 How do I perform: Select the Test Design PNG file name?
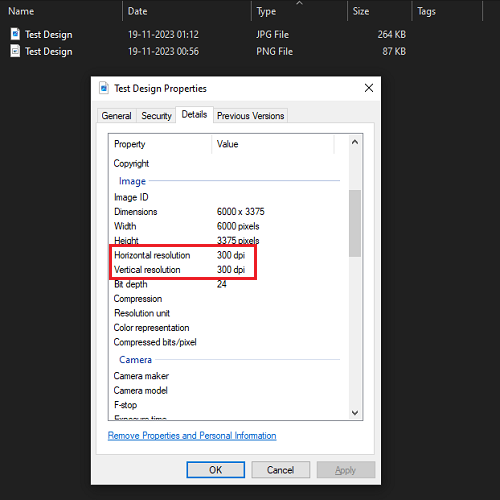48,51
